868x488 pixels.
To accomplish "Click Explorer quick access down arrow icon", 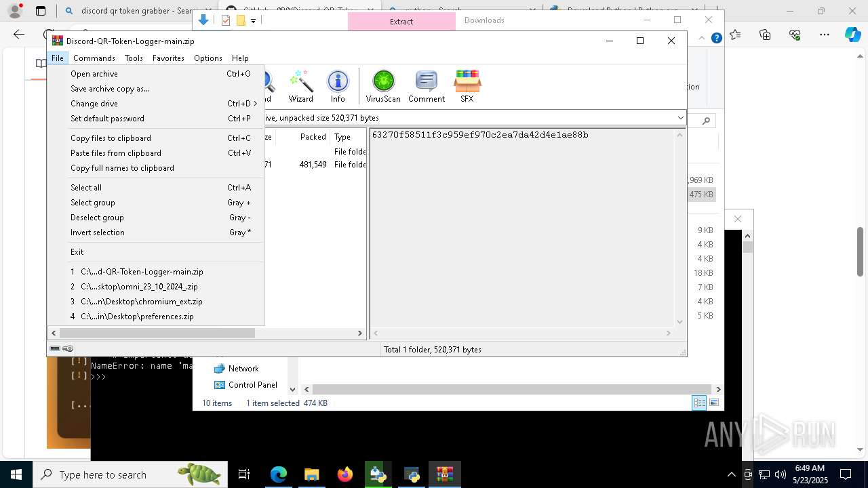I will click(x=203, y=20).
